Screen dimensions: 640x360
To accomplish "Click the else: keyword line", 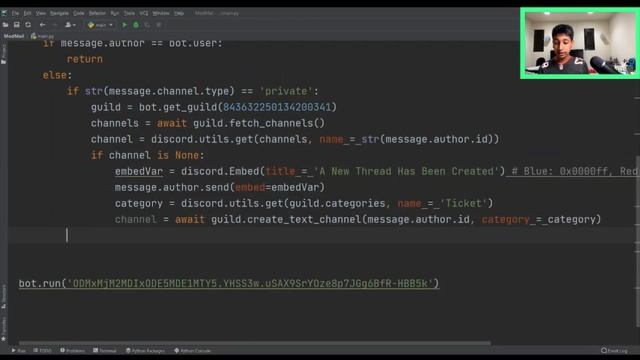I will coord(57,75).
